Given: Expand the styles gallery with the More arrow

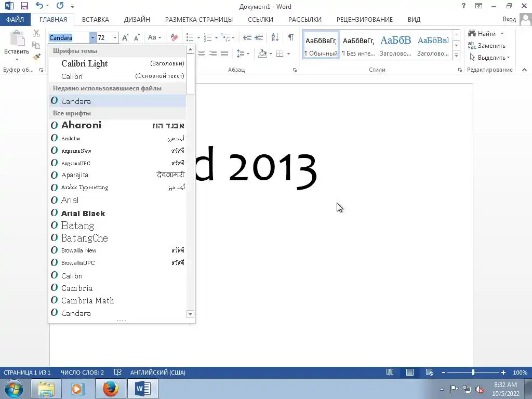Looking at the screenshot, I should coord(456,55).
